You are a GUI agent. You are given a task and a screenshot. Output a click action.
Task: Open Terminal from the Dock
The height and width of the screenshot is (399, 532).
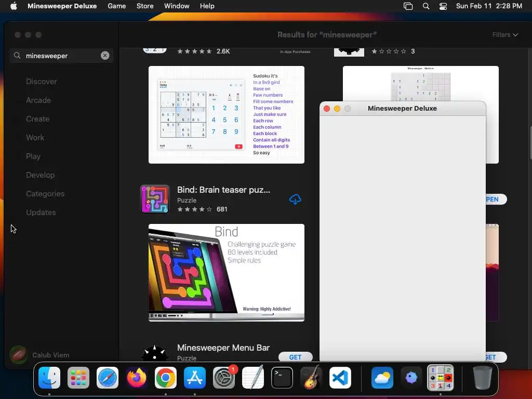tap(282, 378)
